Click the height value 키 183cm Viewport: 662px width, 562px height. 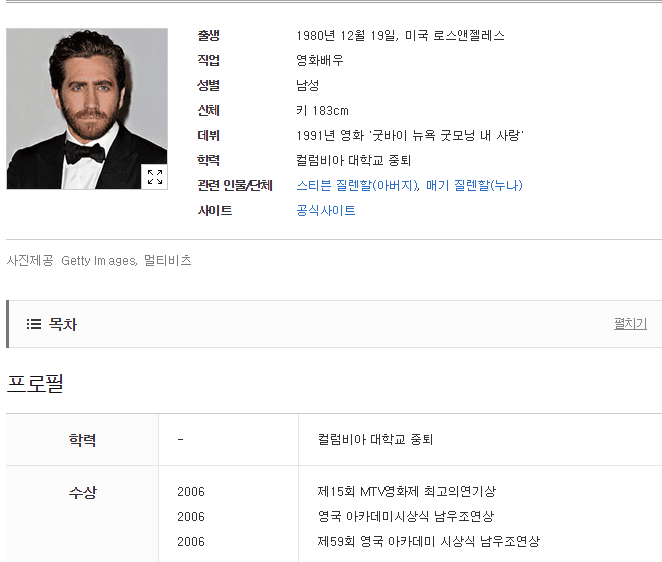coord(322,111)
